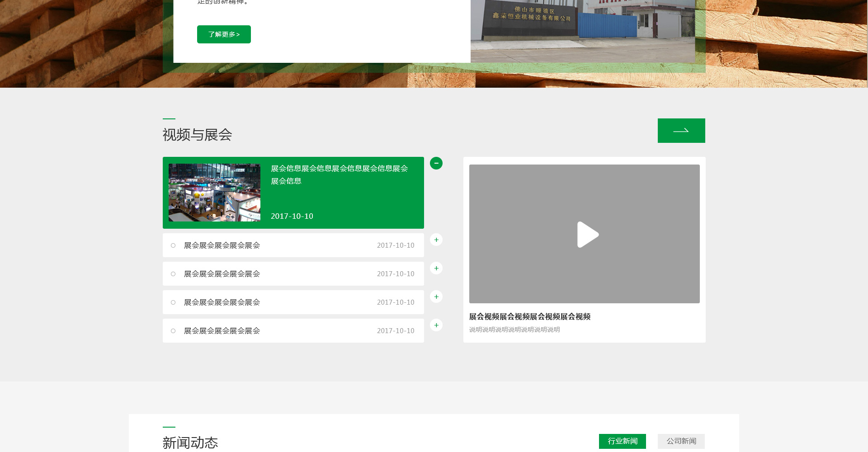
Task: Click the green arrow button beside 视频与展会
Action: pos(681,131)
